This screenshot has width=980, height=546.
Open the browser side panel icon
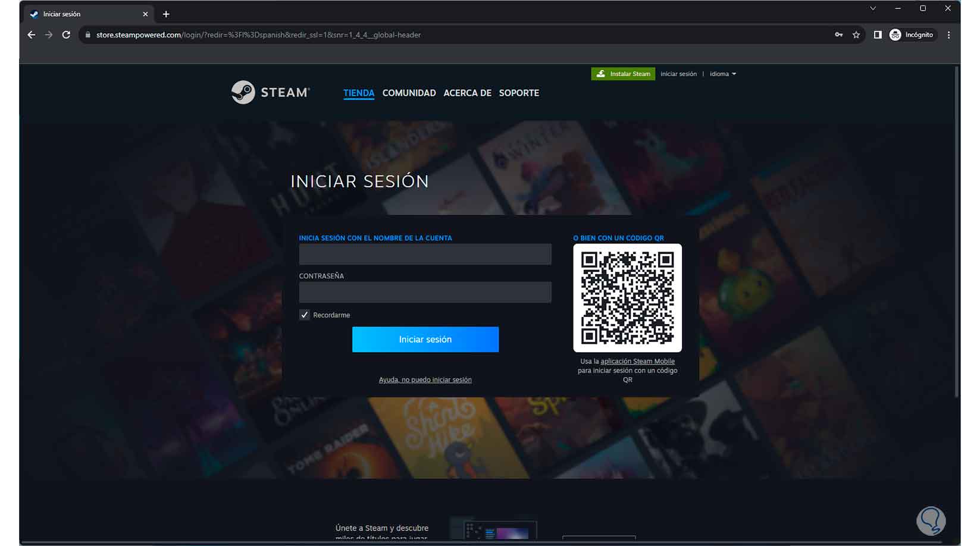(878, 35)
